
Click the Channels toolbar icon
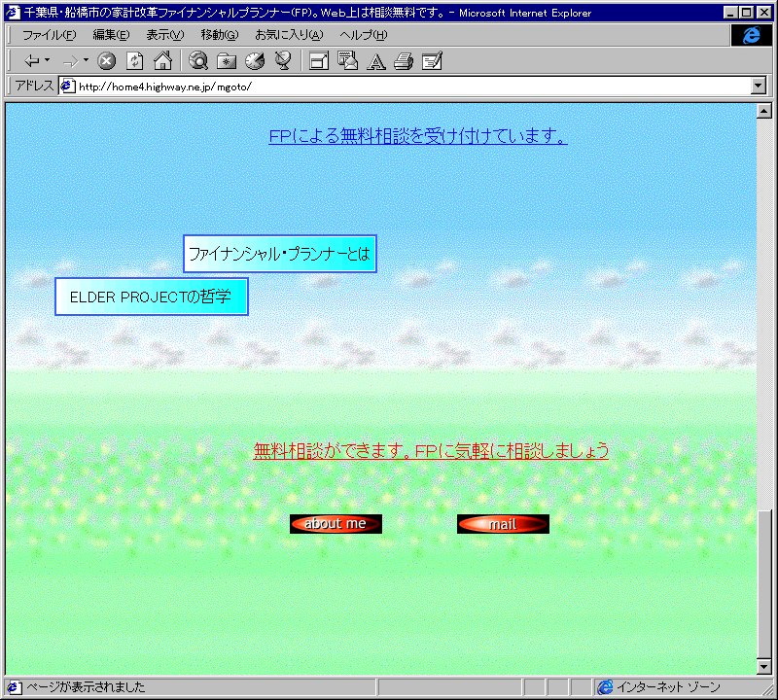(283, 61)
